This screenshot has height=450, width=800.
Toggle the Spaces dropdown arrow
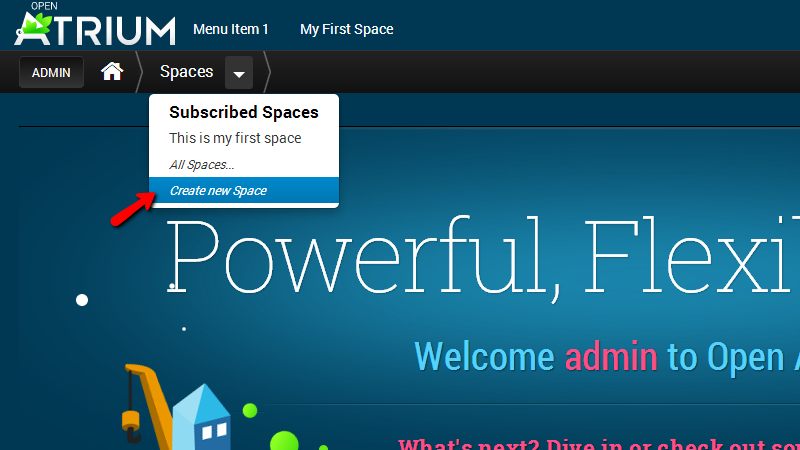tap(239, 73)
